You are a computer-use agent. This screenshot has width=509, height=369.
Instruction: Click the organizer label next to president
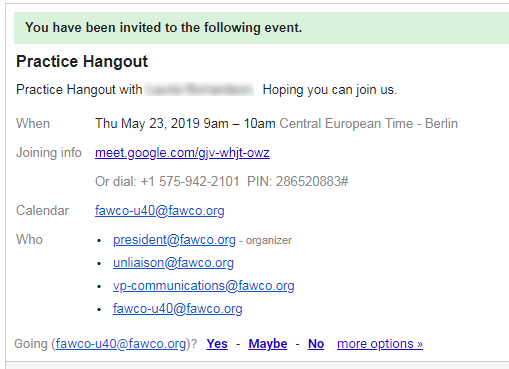point(269,240)
